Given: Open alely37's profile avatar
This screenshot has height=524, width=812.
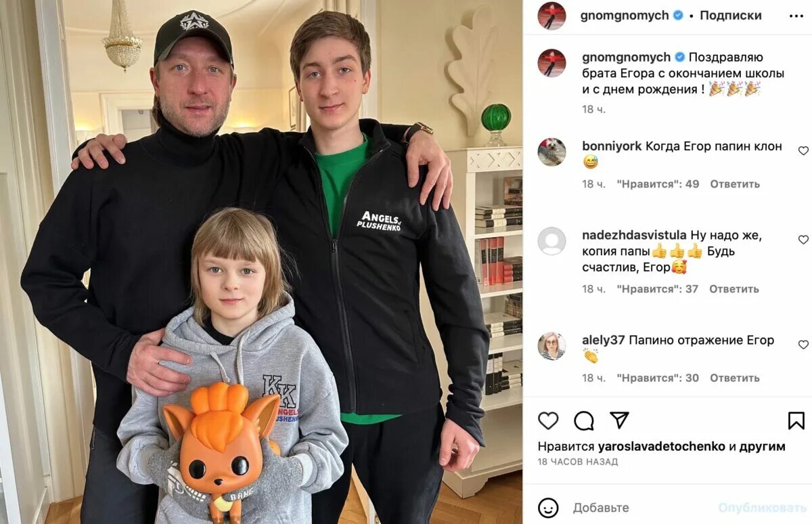Looking at the screenshot, I should tap(551, 346).
